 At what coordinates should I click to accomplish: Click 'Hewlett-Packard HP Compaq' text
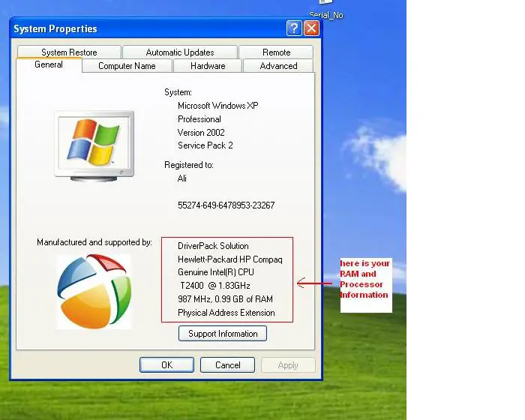click(x=230, y=259)
